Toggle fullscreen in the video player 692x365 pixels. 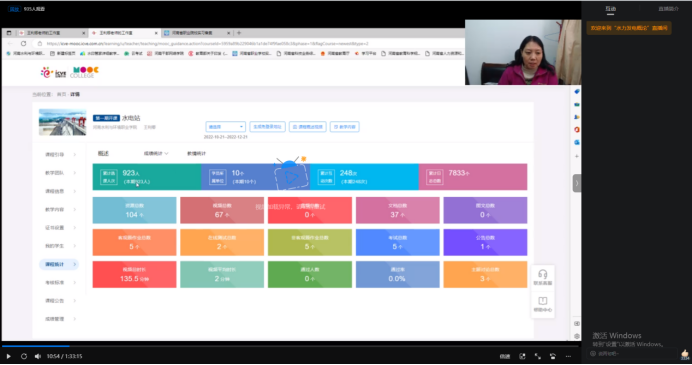[x=538, y=356]
